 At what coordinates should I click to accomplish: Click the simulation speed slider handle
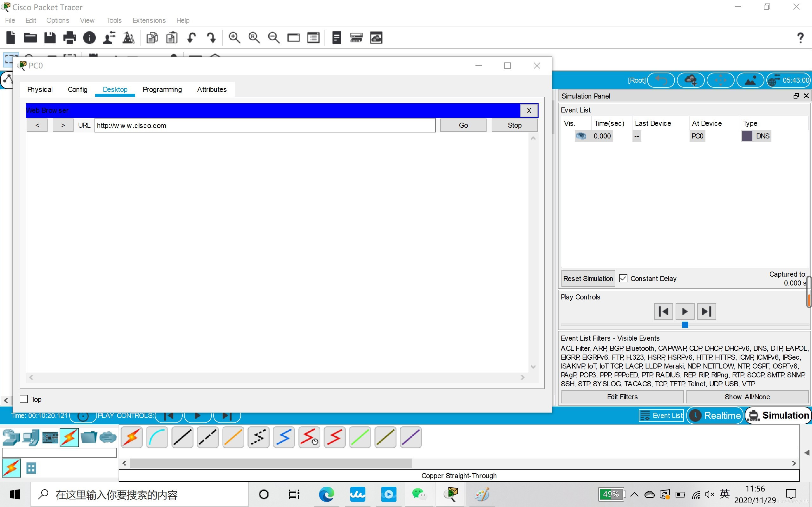pos(685,324)
